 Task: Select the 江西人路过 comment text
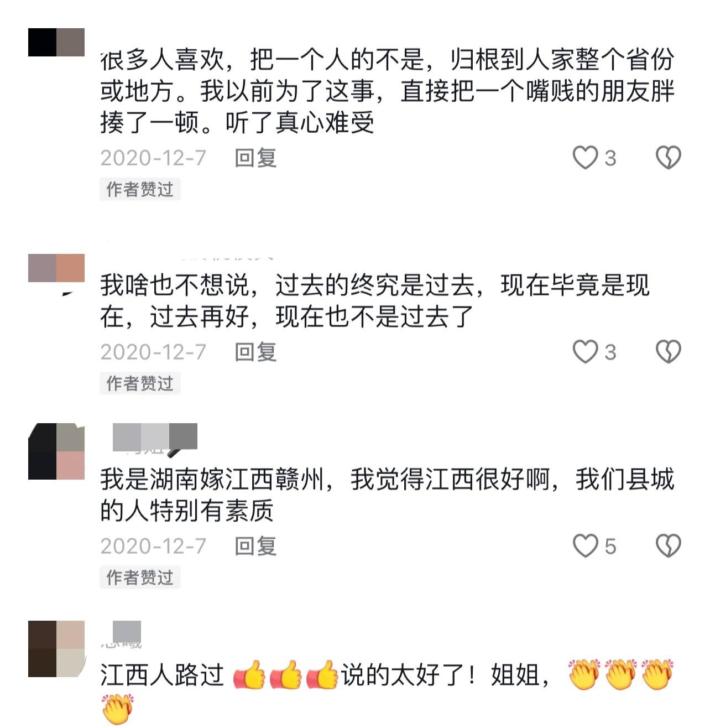click(x=387, y=691)
